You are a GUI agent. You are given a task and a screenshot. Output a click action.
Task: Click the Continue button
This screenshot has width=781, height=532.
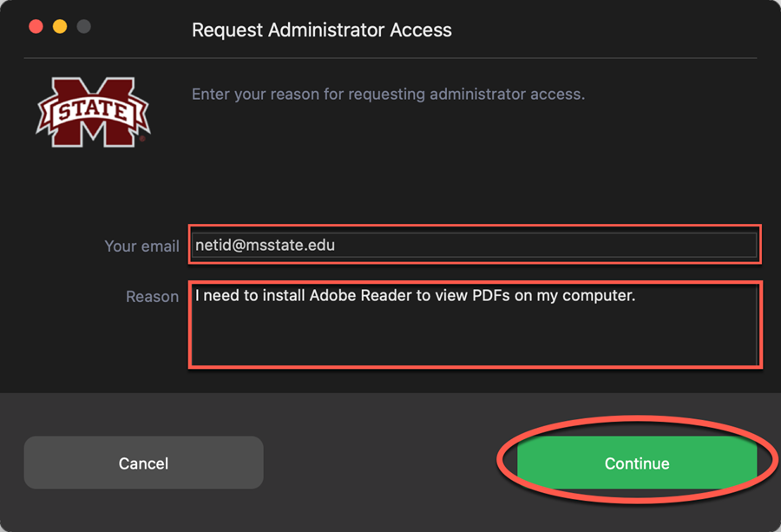pyautogui.click(x=637, y=463)
